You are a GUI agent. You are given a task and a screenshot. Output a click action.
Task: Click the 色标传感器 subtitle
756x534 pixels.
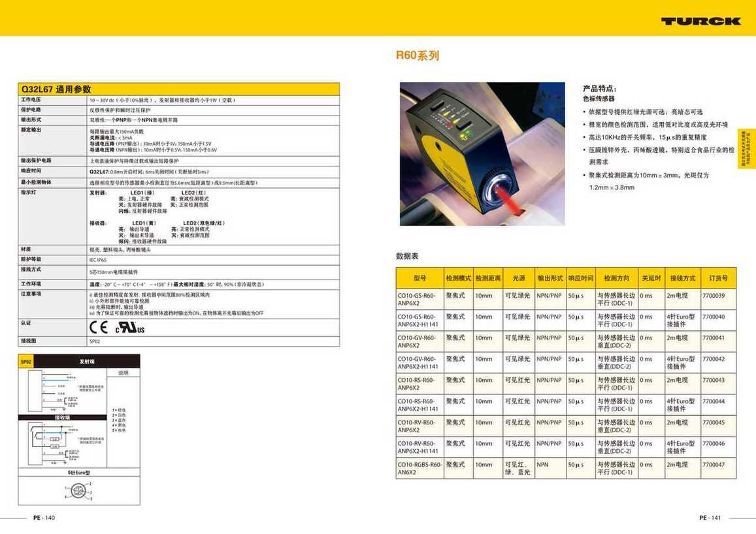(x=599, y=99)
